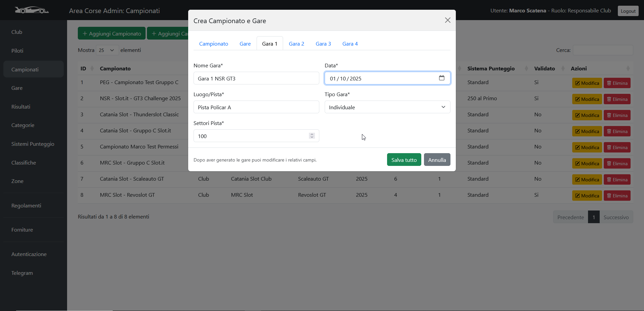
Task: Click Modifica for MRC Slot - Revoslot GT
Action: pyautogui.click(x=587, y=196)
